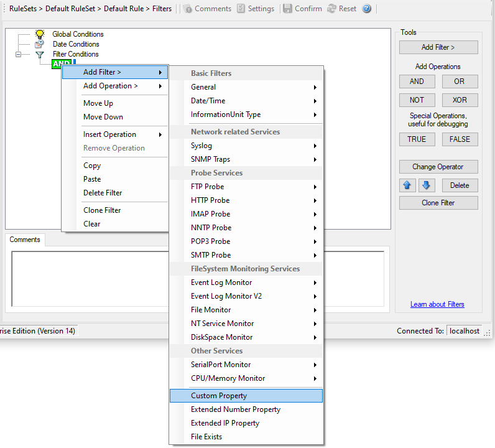This screenshot has width=495, height=448.
Task: Click the Filter Conditions funnel icon
Action: 40,55
